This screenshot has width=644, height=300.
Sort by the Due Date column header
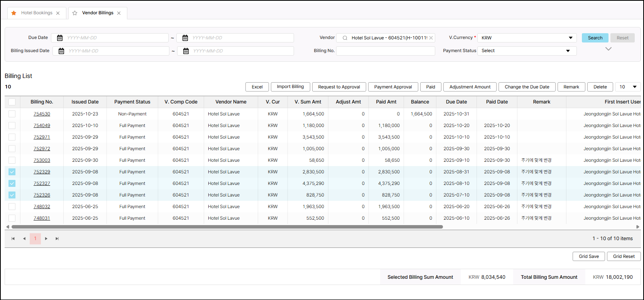tap(456, 102)
